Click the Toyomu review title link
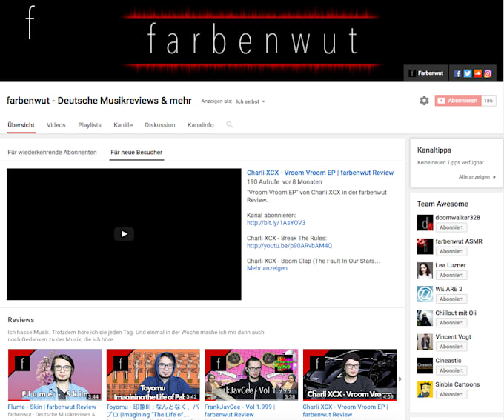The height and width of the screenshot is (420, 504). [x=153, y=410]
